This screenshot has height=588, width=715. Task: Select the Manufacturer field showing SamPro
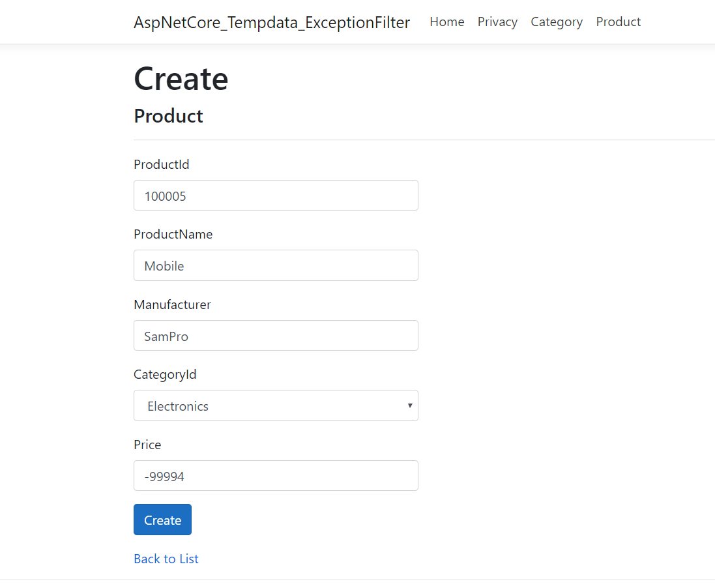coord(276,335)
